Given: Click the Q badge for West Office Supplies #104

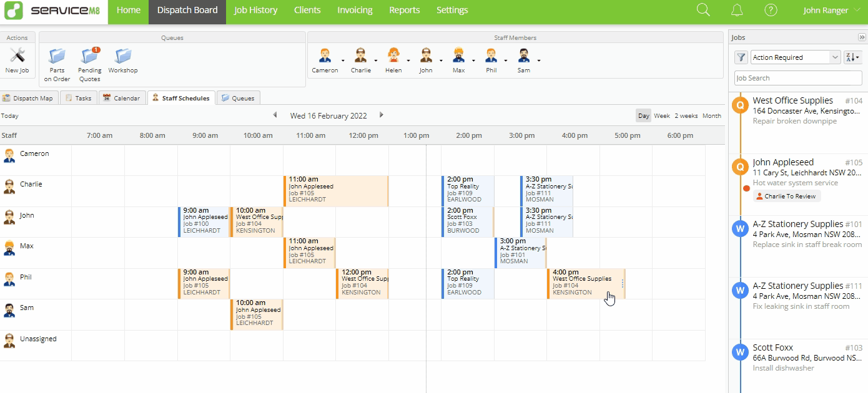Looking at the screenshot, I should pos(740,105).
